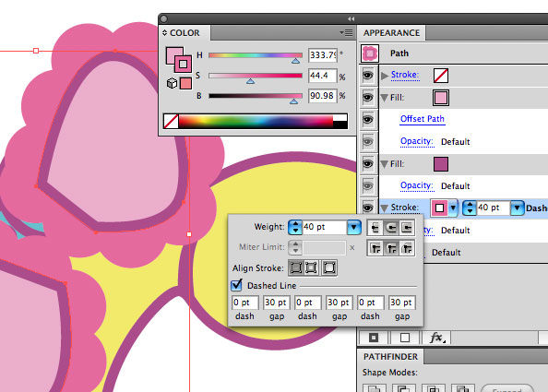Select the bevel join icon
This screenshot has width=548, height=392.
pyautogui.click(x=407, y=248)
